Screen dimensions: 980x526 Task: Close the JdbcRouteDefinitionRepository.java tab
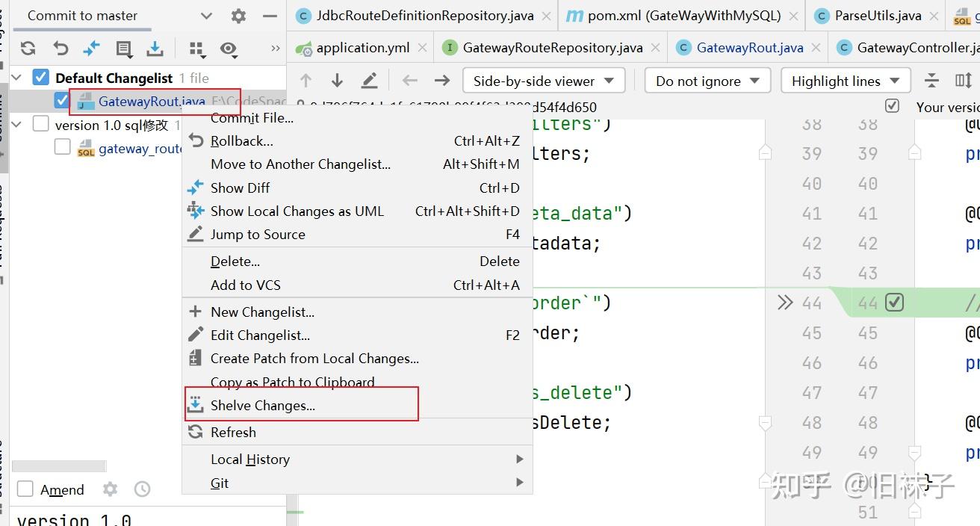pyautogui.click(x=547, y=16)
